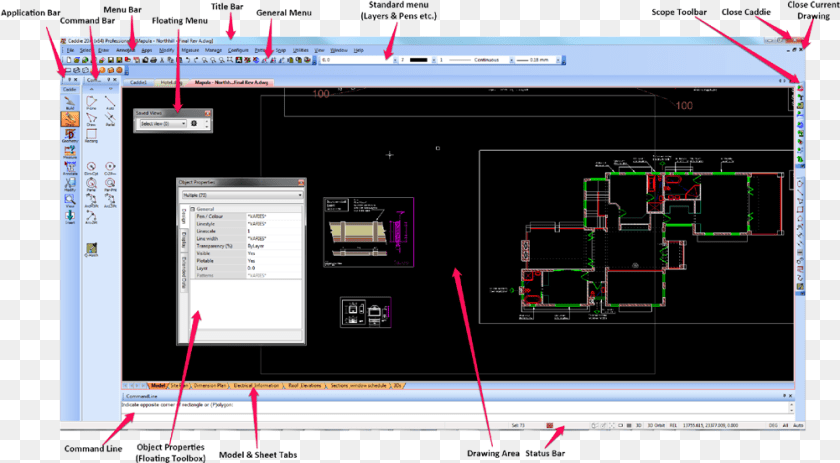The image size is (840, 463).
Task: Open the Insert application icon
Action: click(x=70, y=216)
